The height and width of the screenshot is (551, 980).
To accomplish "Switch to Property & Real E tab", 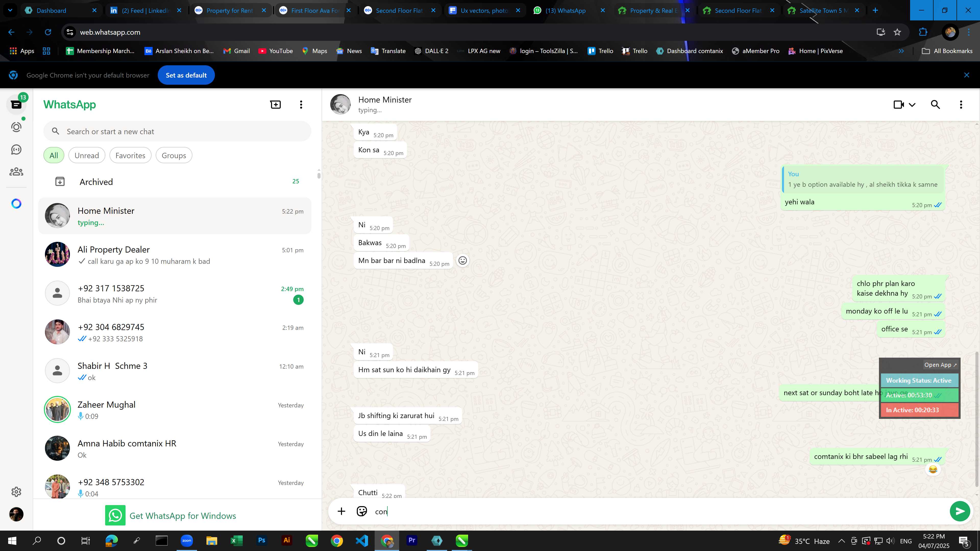I will click(654, 11).
